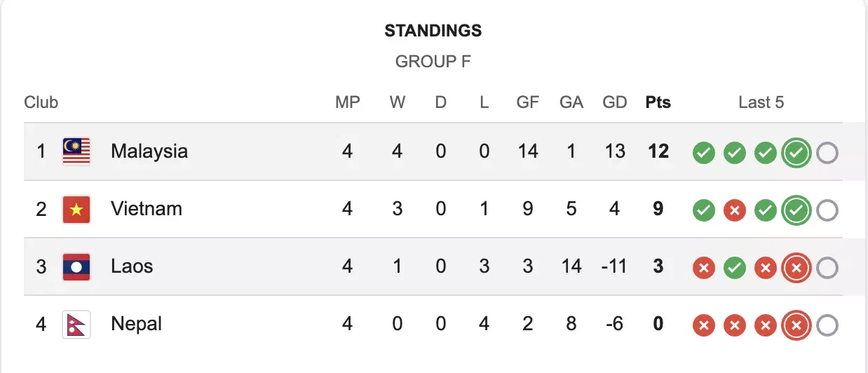Click the Laos flag icon
Image resolution: width=868 pixels, height=373 pixels.
pos(76,267)
